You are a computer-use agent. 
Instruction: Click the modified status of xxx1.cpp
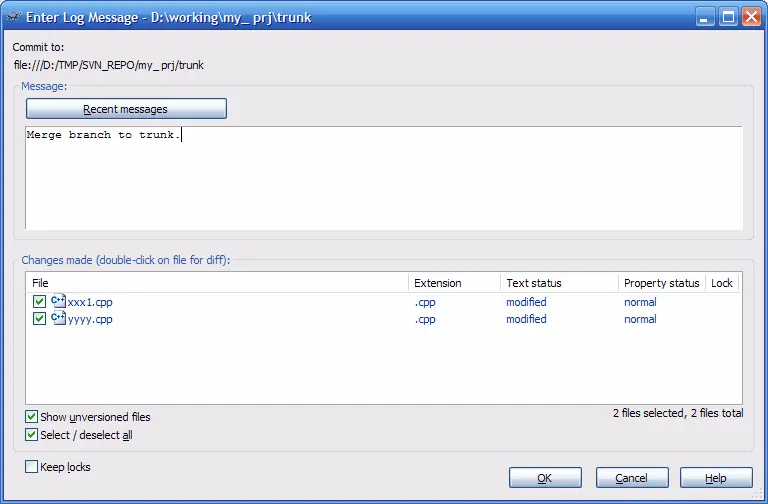click(x=526, y=302)
